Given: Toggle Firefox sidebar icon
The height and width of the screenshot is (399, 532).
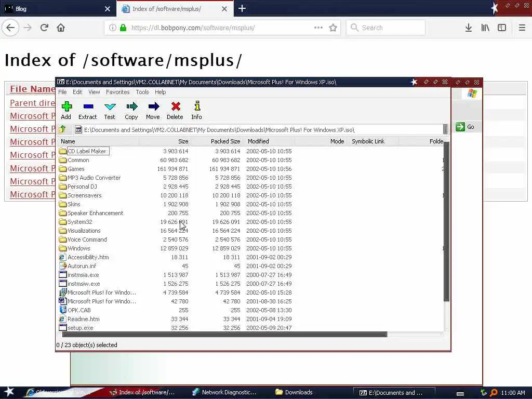Looking at the screenshot, I should 502,28.
